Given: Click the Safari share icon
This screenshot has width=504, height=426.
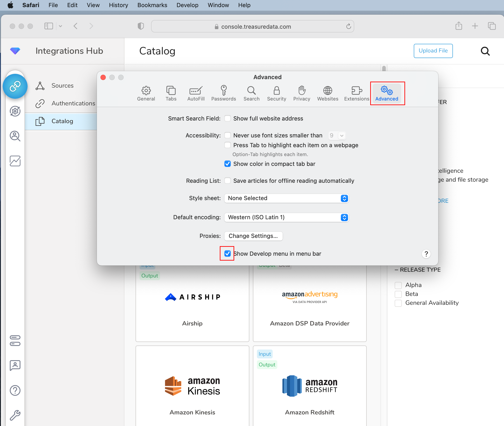Looking at the screenshot, I should (459, 26).
